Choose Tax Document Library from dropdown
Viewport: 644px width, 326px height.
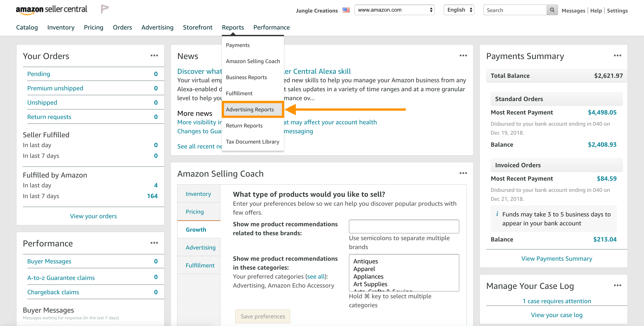point(253,142)
